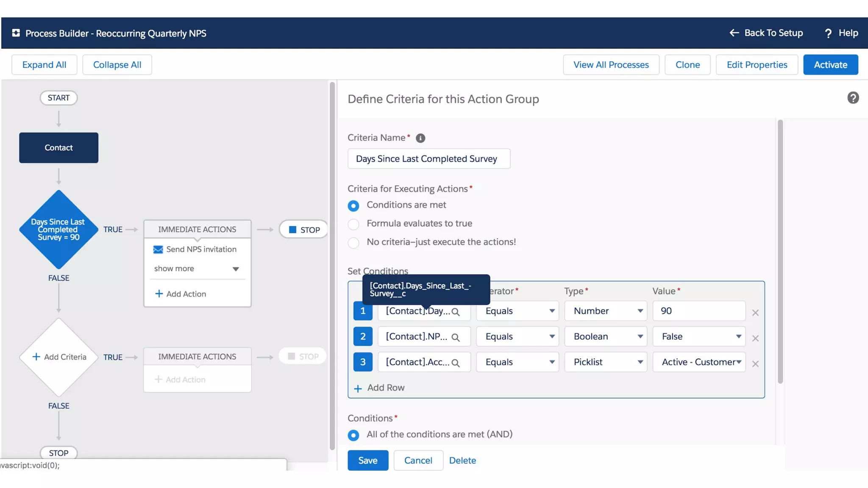
Task: Click the greyed STOP node in lower group
Action: coord(303,357)
